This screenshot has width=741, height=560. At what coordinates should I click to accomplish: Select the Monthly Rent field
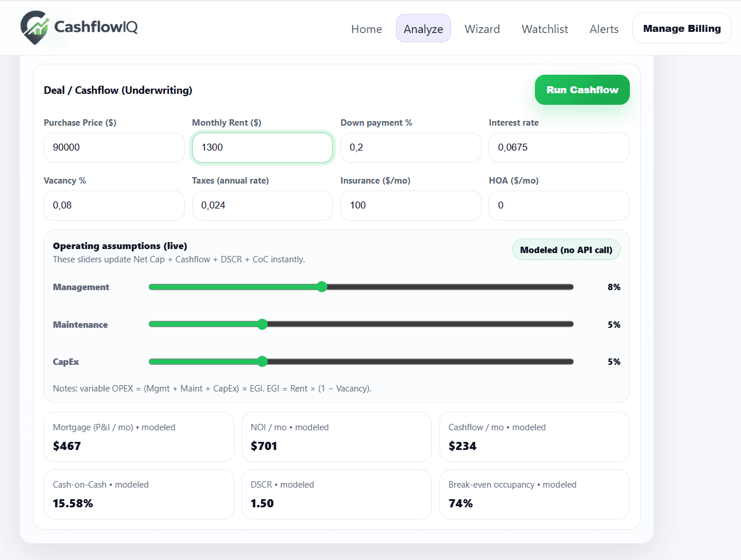point(262,148)
